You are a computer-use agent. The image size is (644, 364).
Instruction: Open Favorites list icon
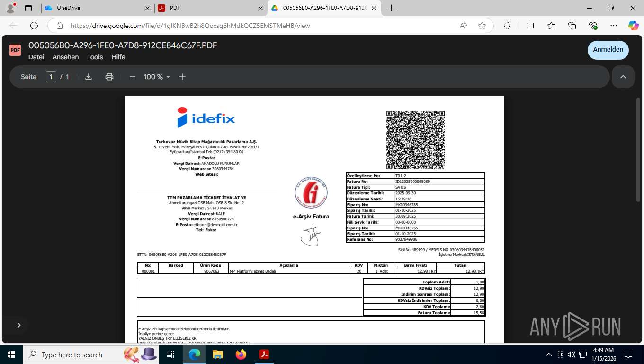point(551,26)
